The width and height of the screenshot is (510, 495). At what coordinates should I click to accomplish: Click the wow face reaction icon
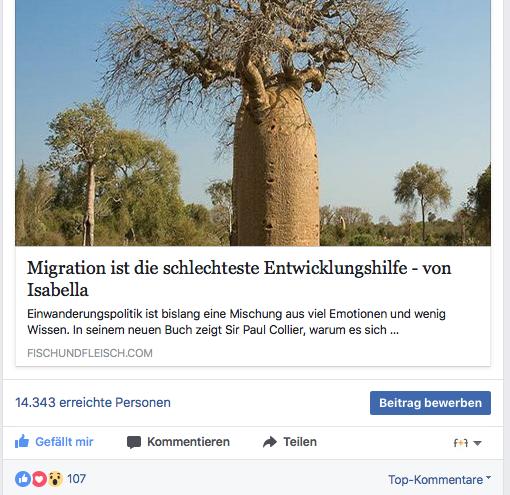(55, 479)
